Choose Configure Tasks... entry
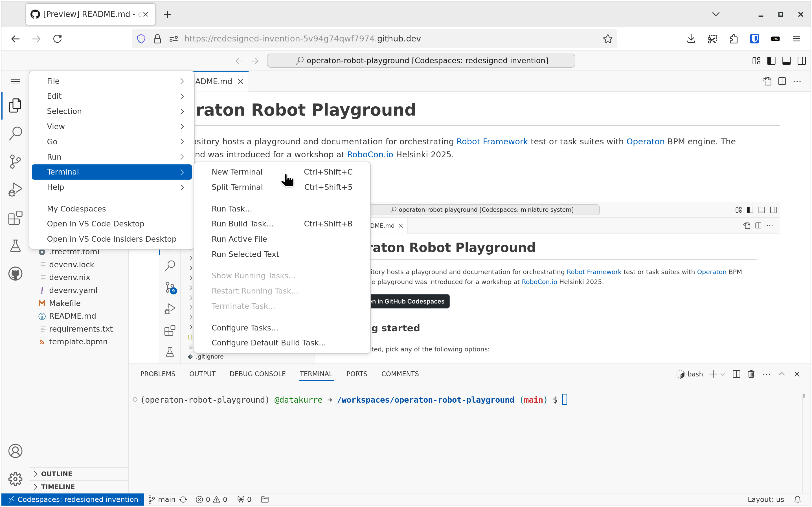812x507 pixels. click(x=282, y=328)
